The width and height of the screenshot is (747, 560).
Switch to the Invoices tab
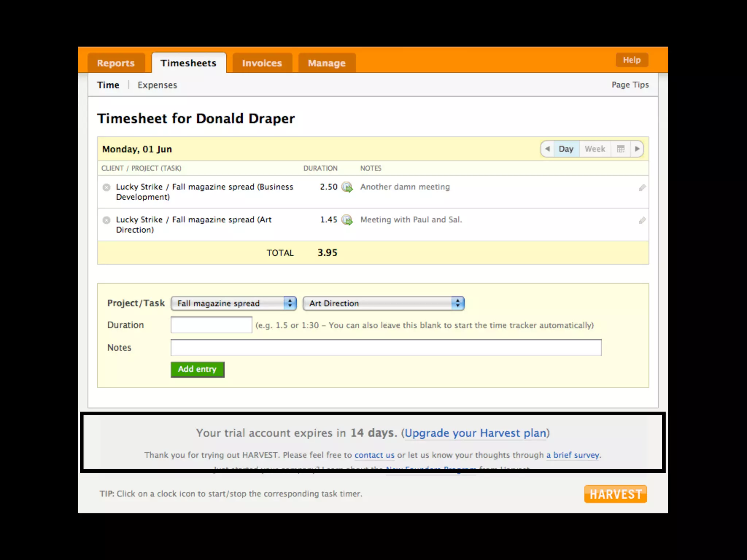click(262, 63)
